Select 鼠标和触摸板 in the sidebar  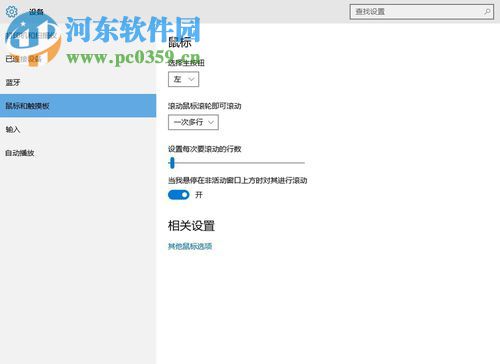tap(78, 106)
